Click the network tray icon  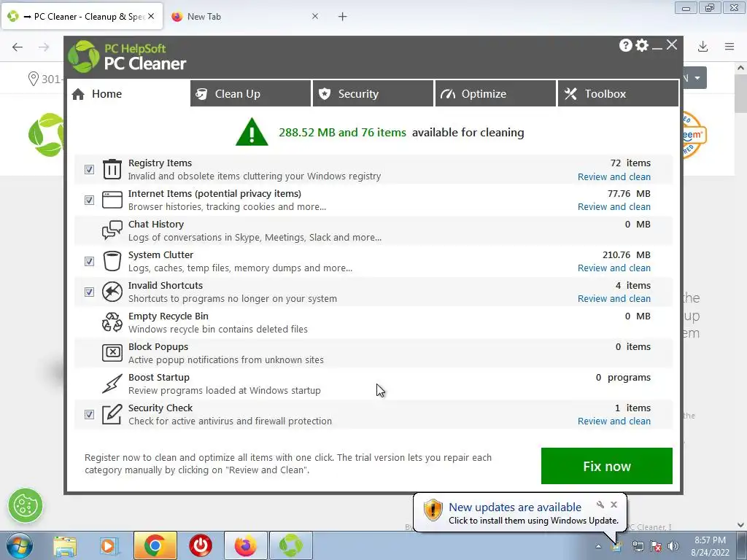[x=638, y=547]
